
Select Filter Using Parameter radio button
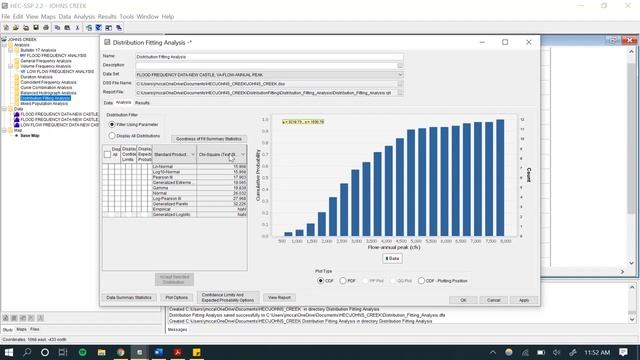pos(112,124)
